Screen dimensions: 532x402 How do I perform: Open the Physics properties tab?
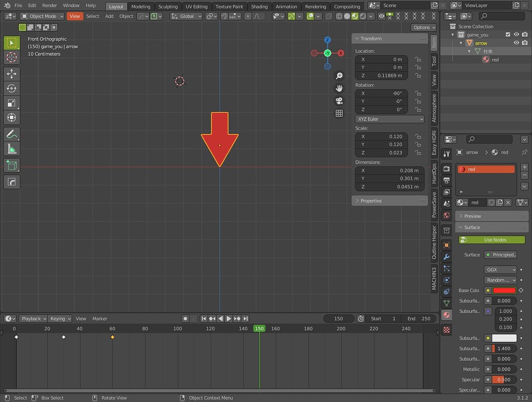coord(446,280)
